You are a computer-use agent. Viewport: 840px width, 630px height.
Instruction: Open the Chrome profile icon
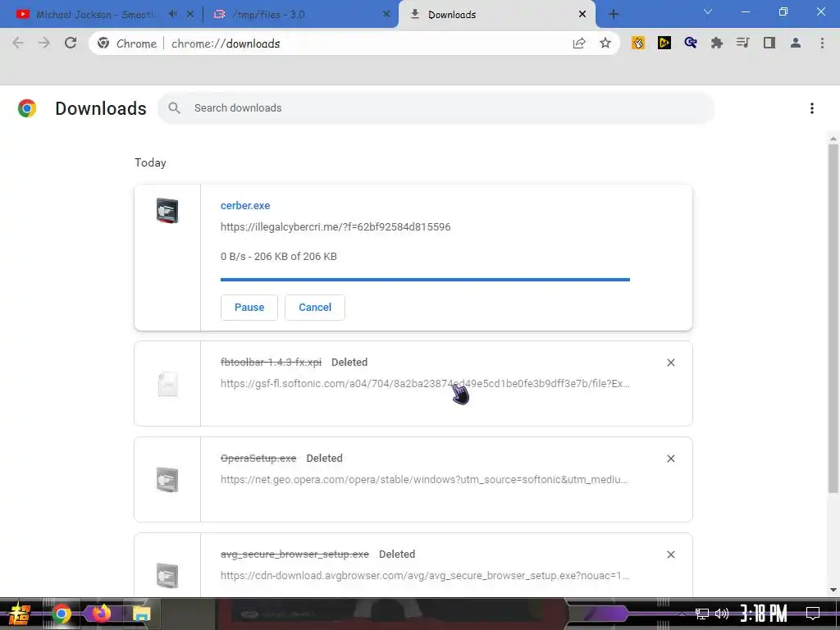pos(796,43)
